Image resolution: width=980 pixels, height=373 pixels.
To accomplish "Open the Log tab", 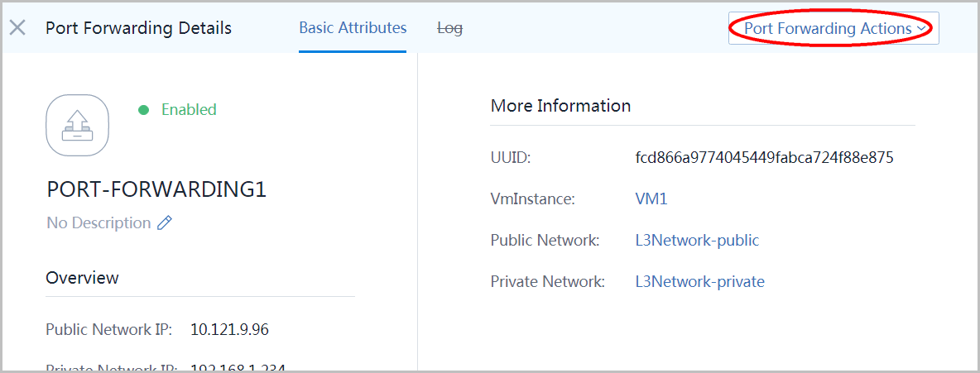I will (x=449, y=28).
